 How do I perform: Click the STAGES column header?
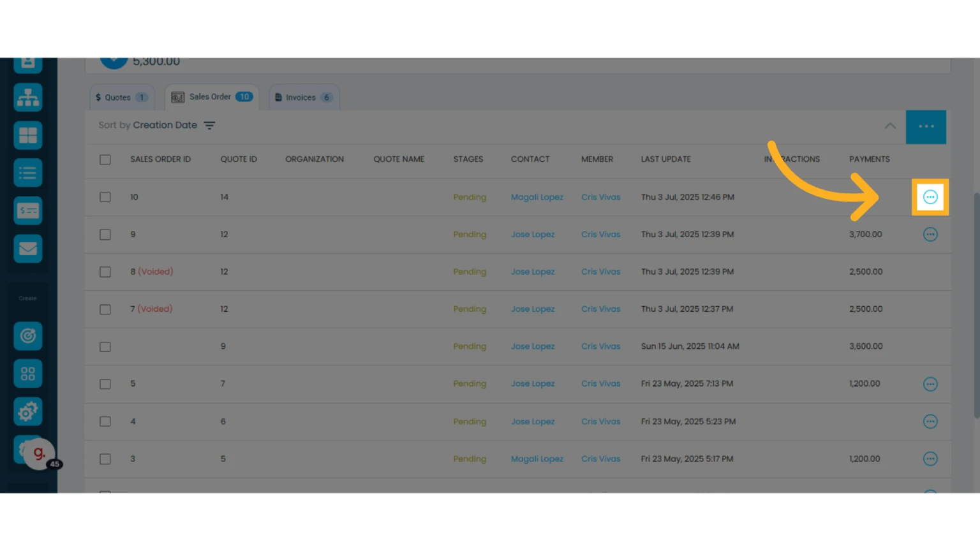(468, 159)
